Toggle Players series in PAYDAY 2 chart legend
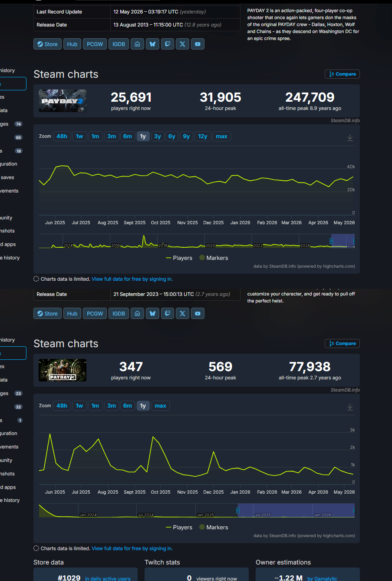The height and width of the screenshot is (581, 392). 179,258
